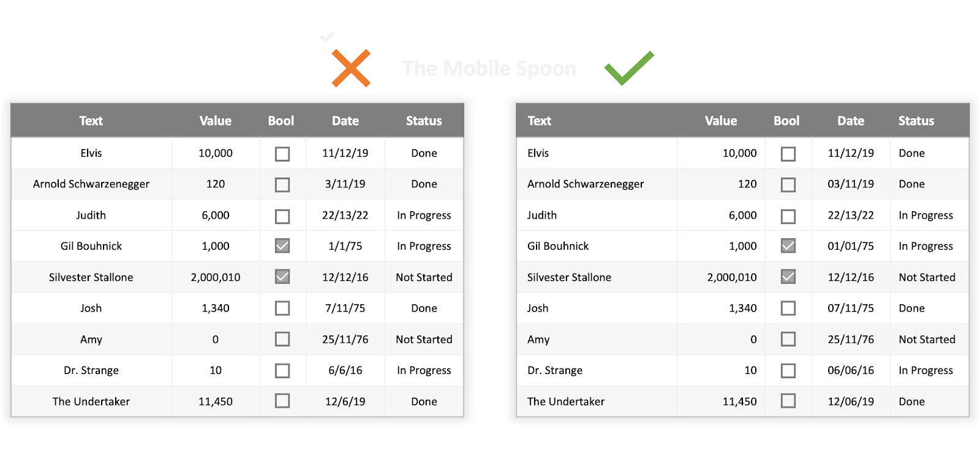Image resolution: width=980 pixels, height=453 pixels.
Task: Select the 2,000,010 cell in the centered-text table
Action: (x=216, y=277)
